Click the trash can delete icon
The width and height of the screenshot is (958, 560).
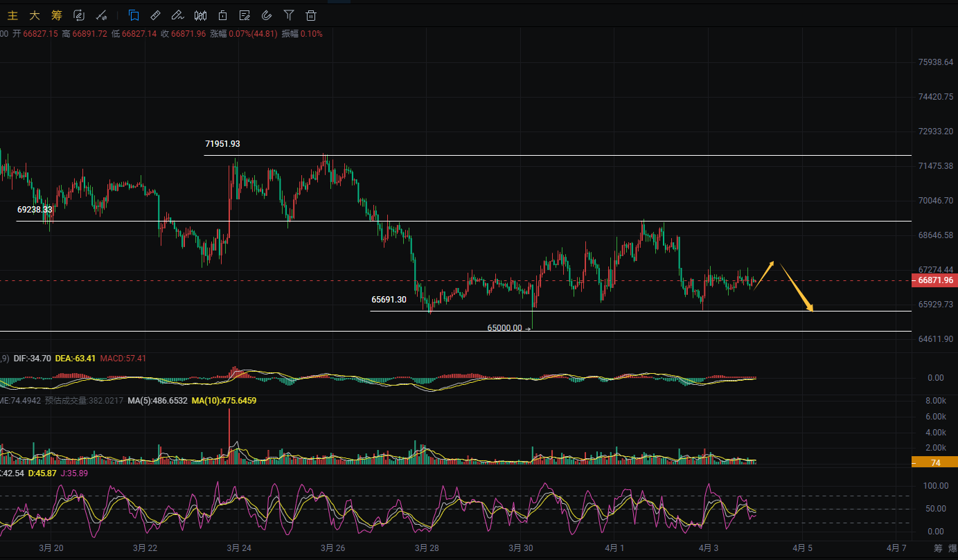[311, 15]
